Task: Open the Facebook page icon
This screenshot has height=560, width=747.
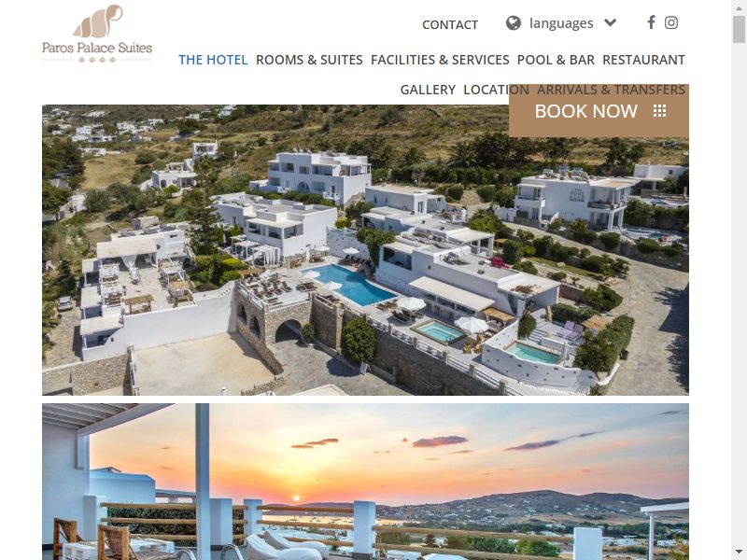Action: [651, 22]
